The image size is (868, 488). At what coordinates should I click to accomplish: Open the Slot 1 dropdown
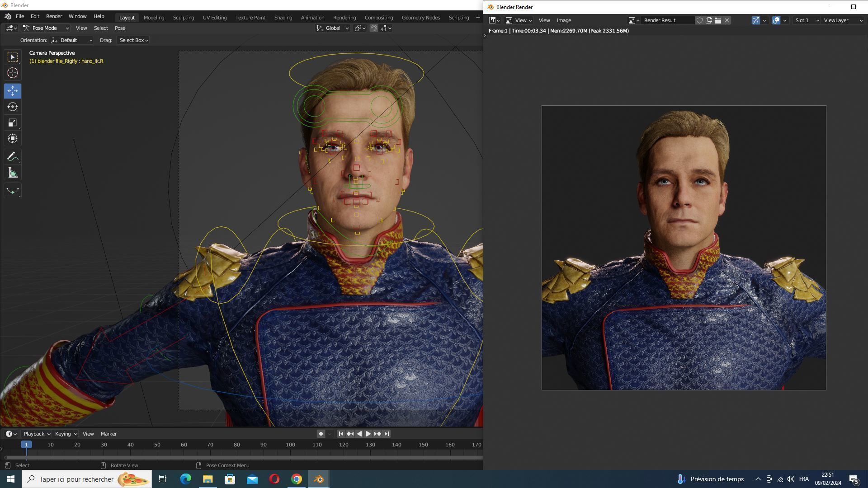pyautogui.click(x=807, y=20)
